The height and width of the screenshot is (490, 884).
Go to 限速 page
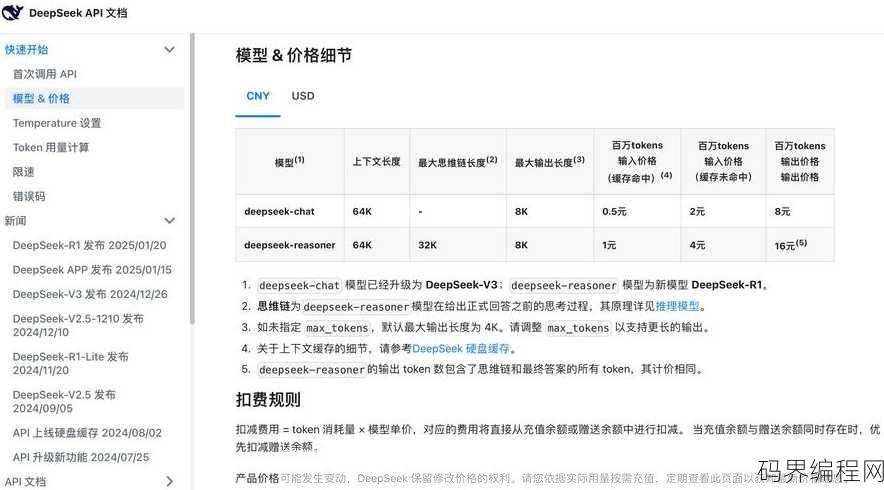pyautogui.click(x=24, y=171)
